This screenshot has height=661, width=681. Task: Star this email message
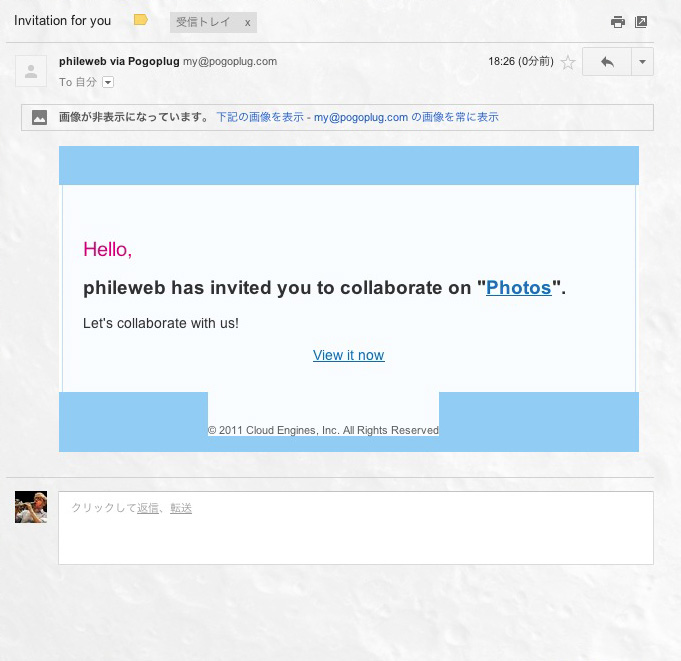click(568, 62)
